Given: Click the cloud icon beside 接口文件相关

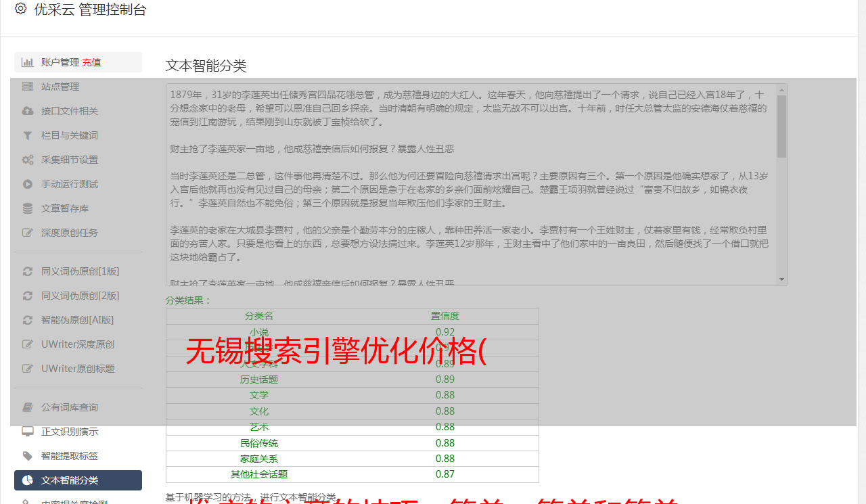Looking at the screenshot, I should pyautogui.click(x=28, y=111).
